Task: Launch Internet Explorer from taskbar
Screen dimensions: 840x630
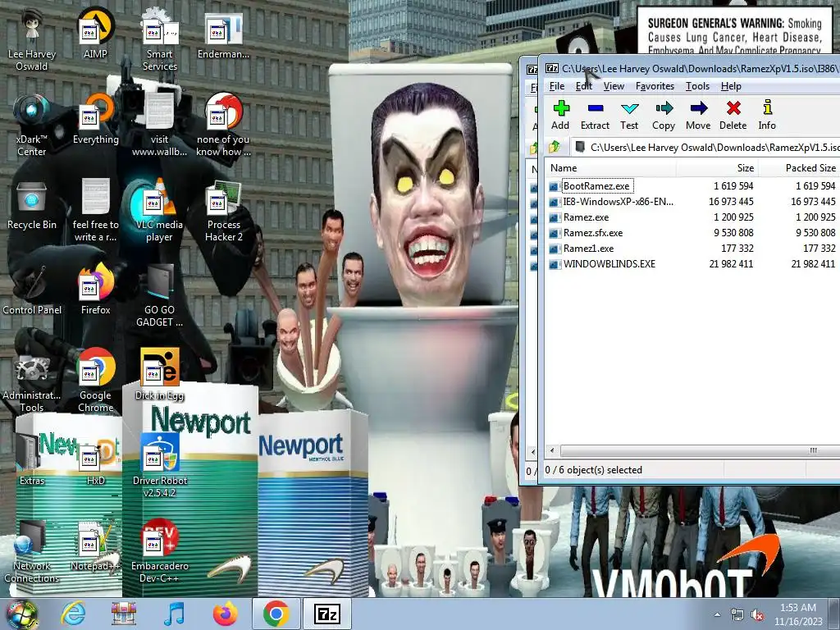Action: coord(73,614)
